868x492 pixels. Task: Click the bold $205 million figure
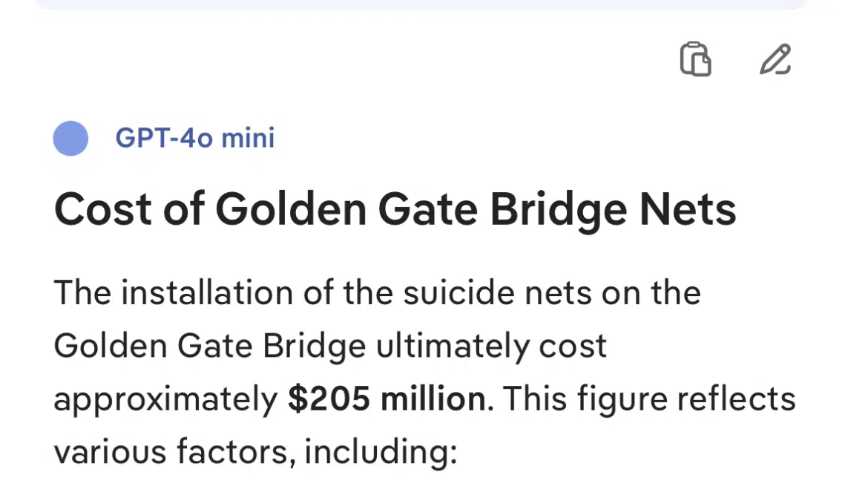point(386,399)
